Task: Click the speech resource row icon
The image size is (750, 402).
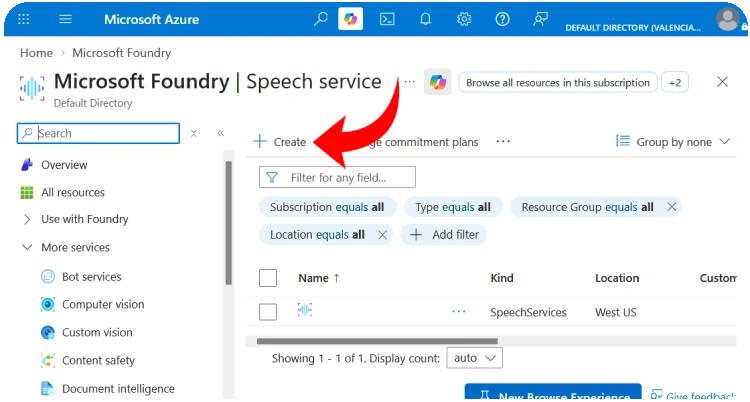Action: click(x=305, y=310)
